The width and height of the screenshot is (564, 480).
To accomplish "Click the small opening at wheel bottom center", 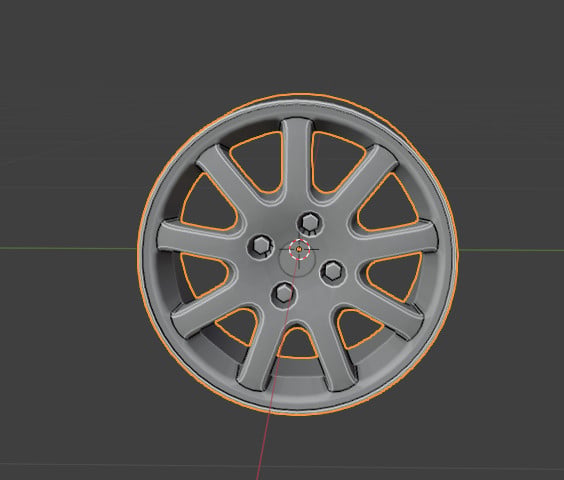I will coord(297,345).
